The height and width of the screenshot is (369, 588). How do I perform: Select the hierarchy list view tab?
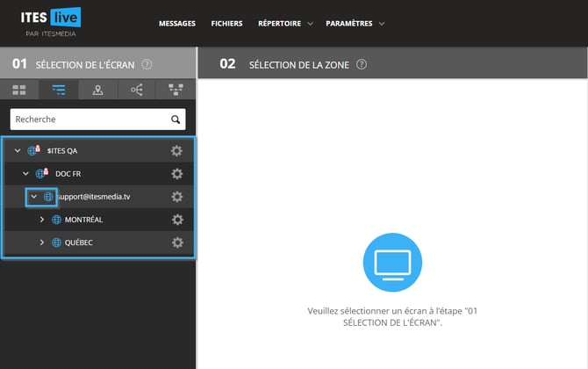(x=59, y=90)
